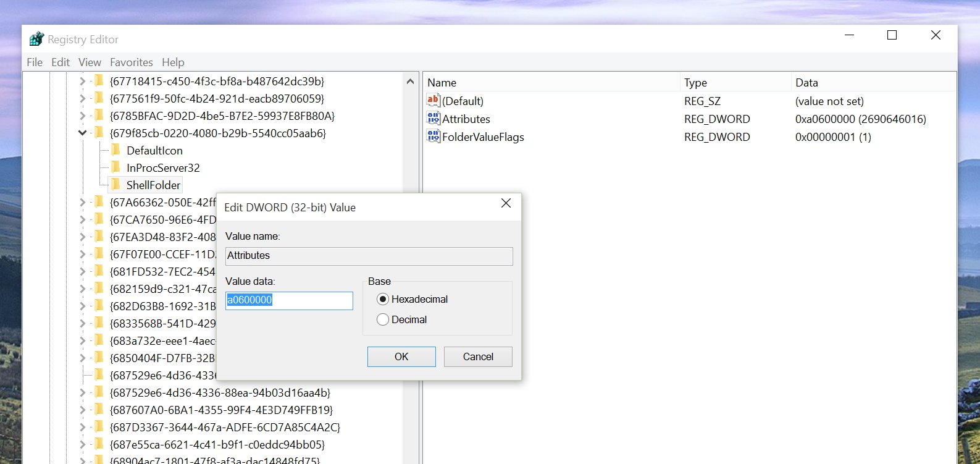This screenshot has width=980, height=464.
Task: Select the Hexadecimal base radio button
Action: (x=383, y=299)
